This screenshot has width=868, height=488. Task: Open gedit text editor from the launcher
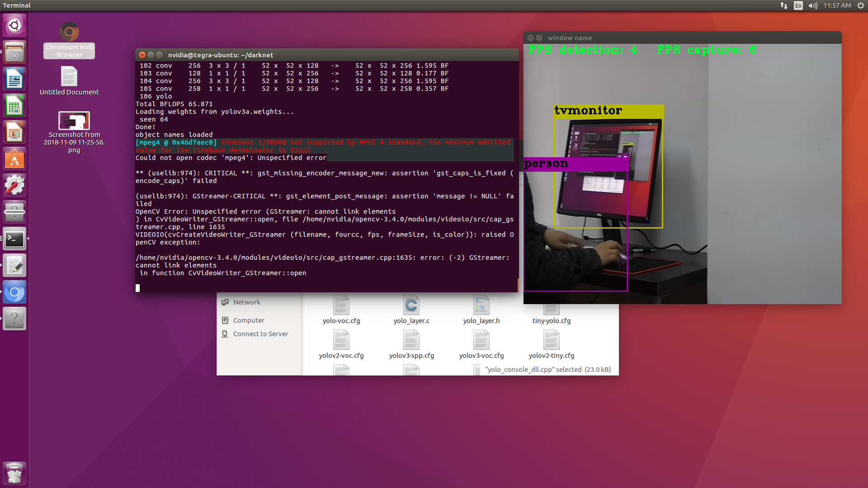tap(14, 265)
